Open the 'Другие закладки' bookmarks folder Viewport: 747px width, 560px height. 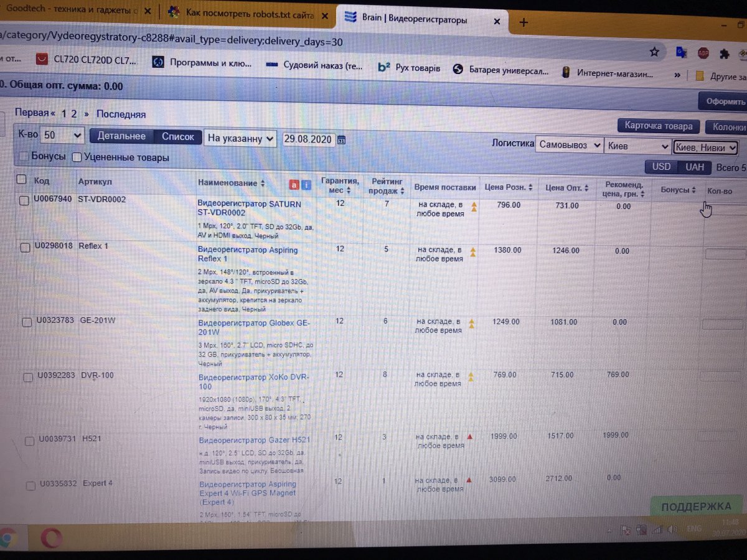tap(721, 77)
